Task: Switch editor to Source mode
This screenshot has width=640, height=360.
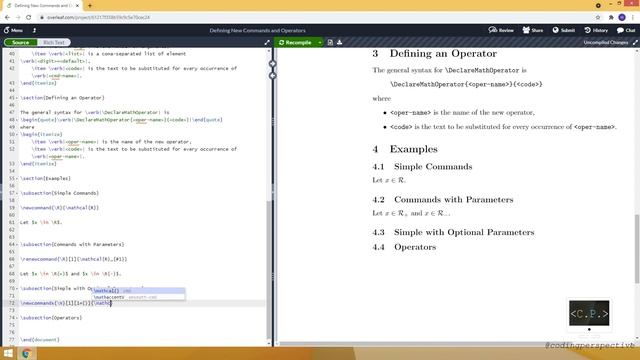Action: (x=20, y=42)
